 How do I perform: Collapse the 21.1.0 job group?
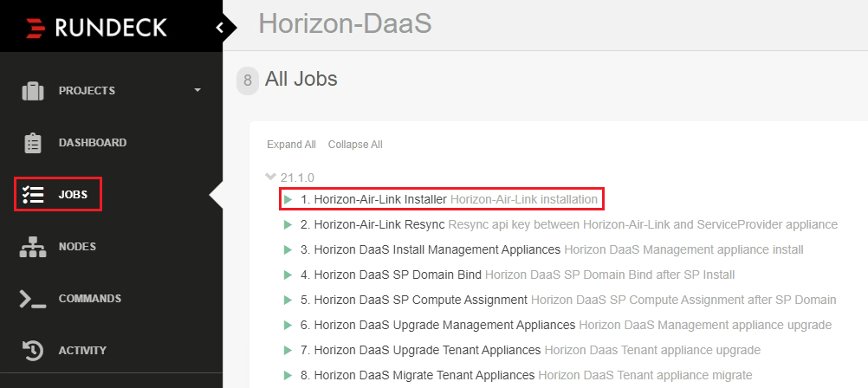pyautogui.click(x=270, y=178)
